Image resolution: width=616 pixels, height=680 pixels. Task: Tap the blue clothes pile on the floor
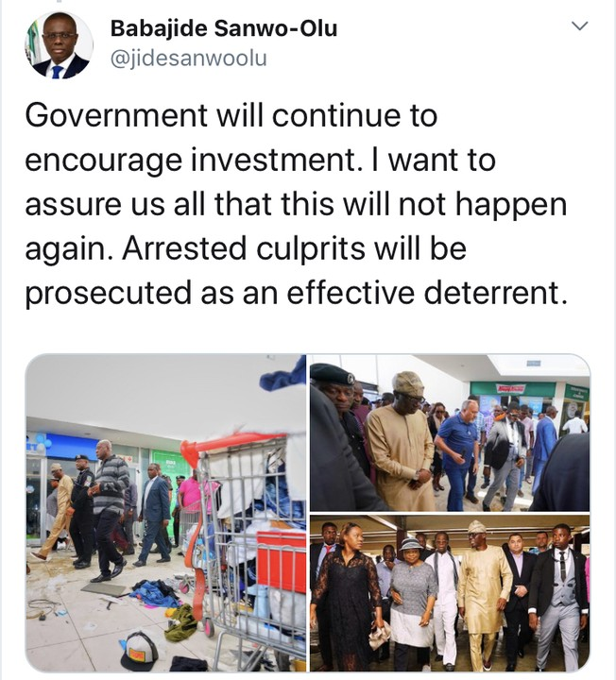point(157,593)
